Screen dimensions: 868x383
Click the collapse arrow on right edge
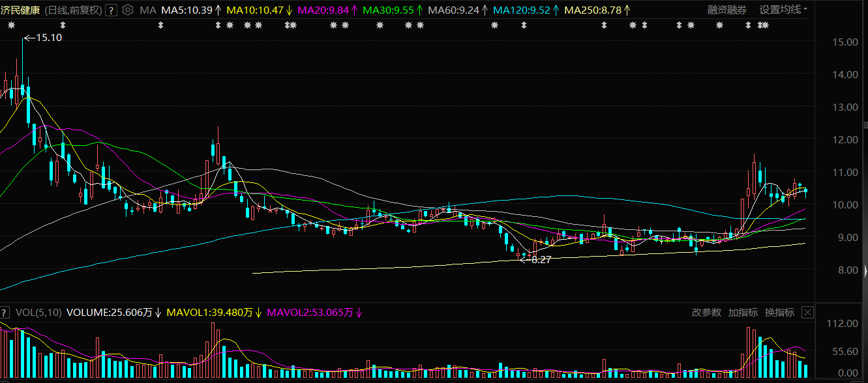pyautogui.click(x=865, y=271)
